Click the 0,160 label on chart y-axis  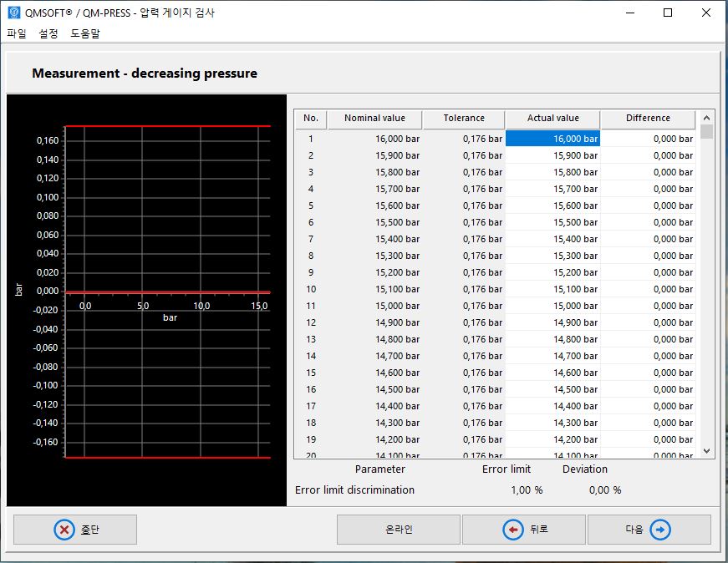click(x=48, y=140)
